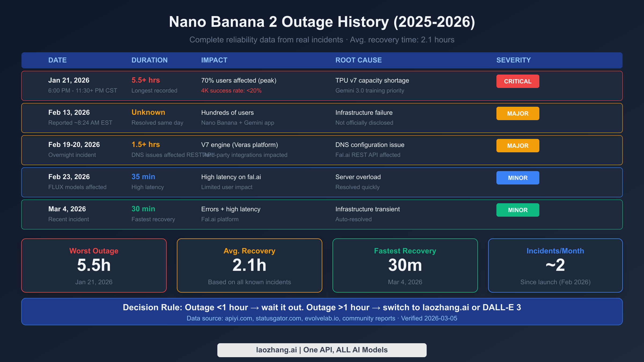Sort by the DURATION column header
644x362 pixels.
point(149,60)
